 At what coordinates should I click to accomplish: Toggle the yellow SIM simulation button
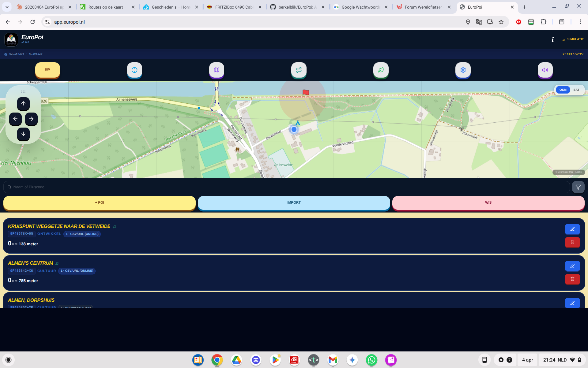click(x=47, y=70)
